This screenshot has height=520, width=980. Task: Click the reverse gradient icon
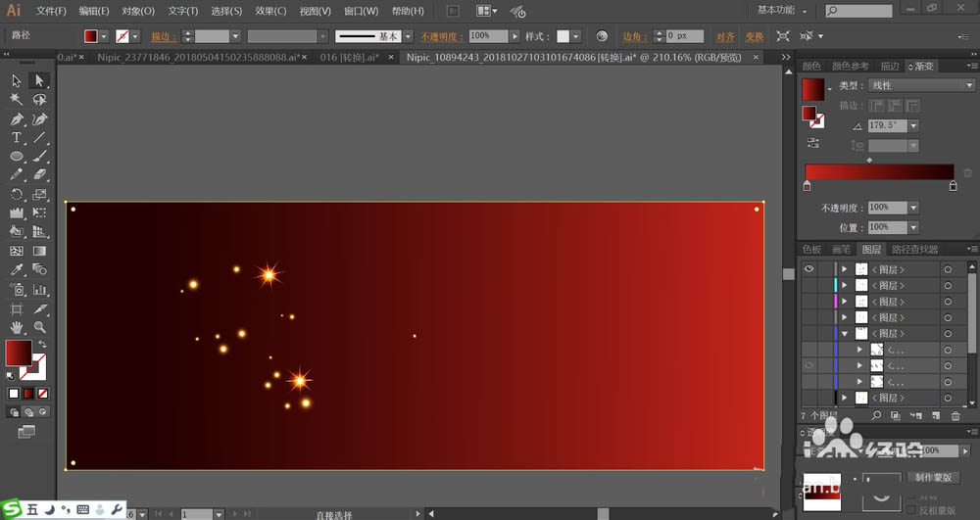(813, 143)
